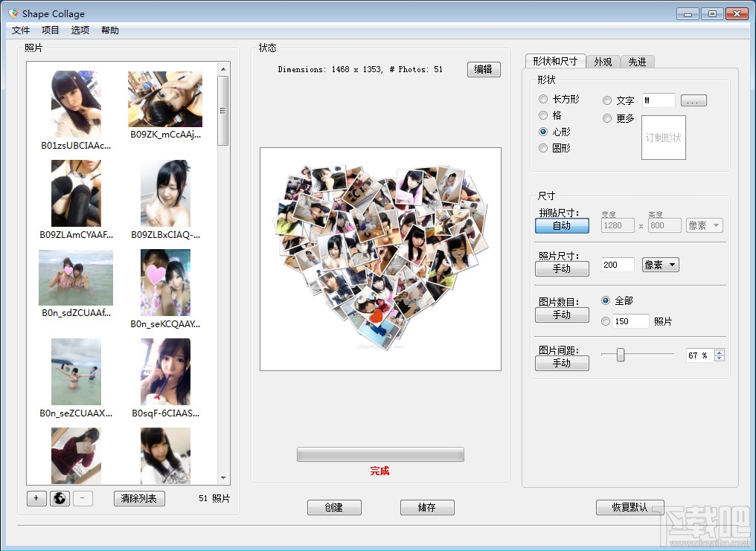
Task: Open the 项目 menu
Action: pyautogui.click(x=50, y=30)
